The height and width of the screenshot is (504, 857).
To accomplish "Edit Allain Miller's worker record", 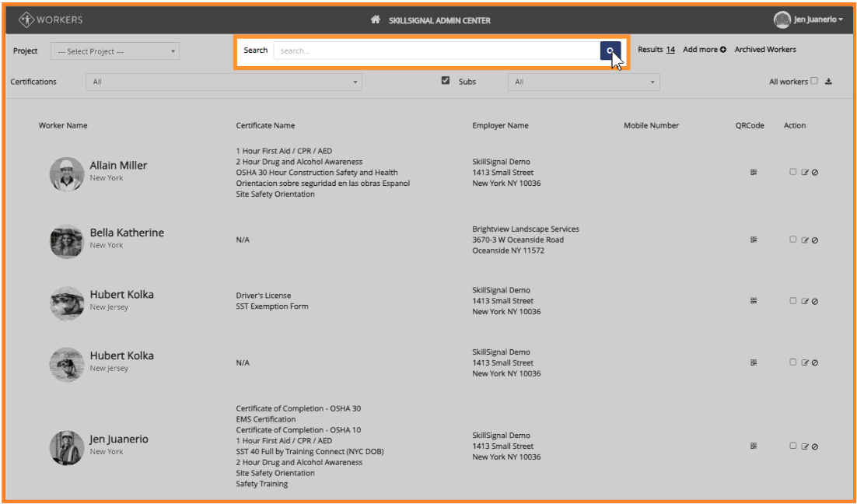I will point(805,172).
